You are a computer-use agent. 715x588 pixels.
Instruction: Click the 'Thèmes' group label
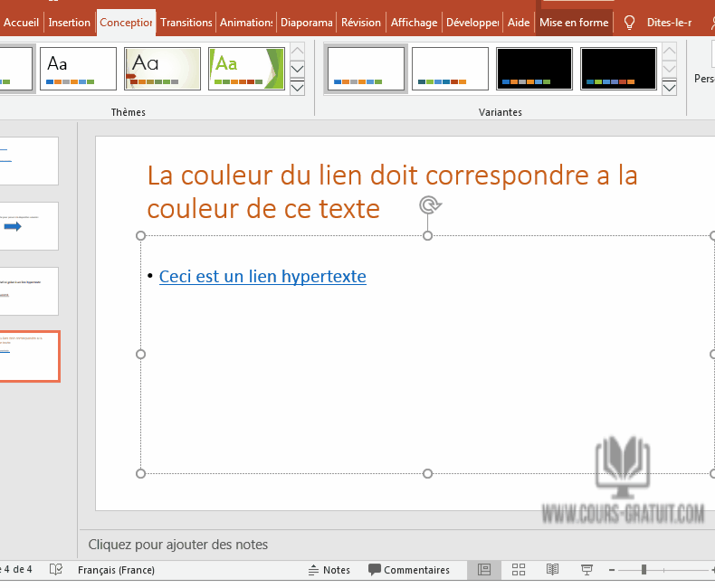coord(129,112)
